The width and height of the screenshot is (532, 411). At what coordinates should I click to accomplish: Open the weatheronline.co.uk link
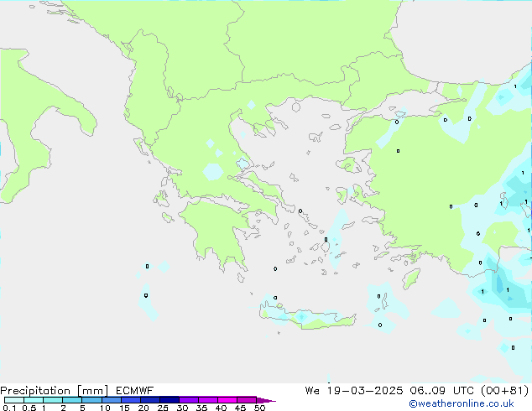tap(462, 403)
